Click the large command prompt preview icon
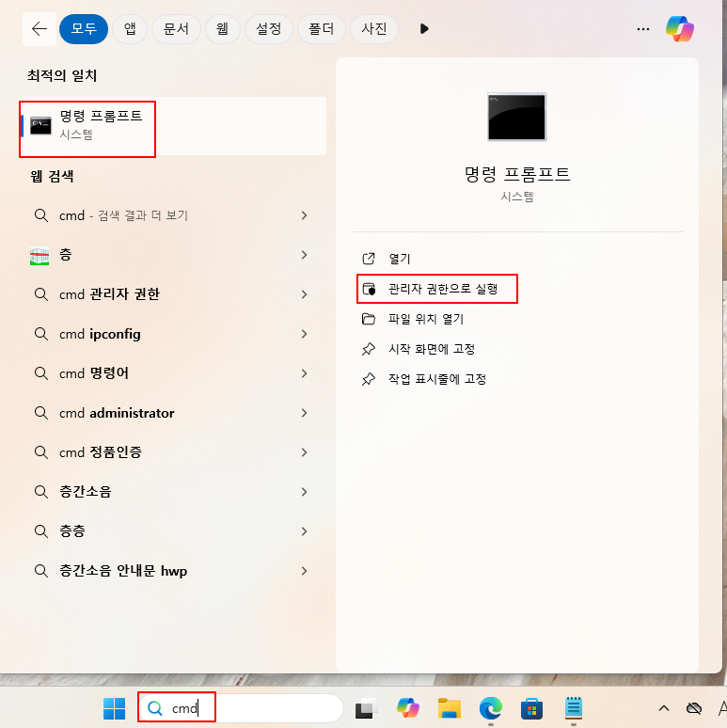 (x=516, y=117)
